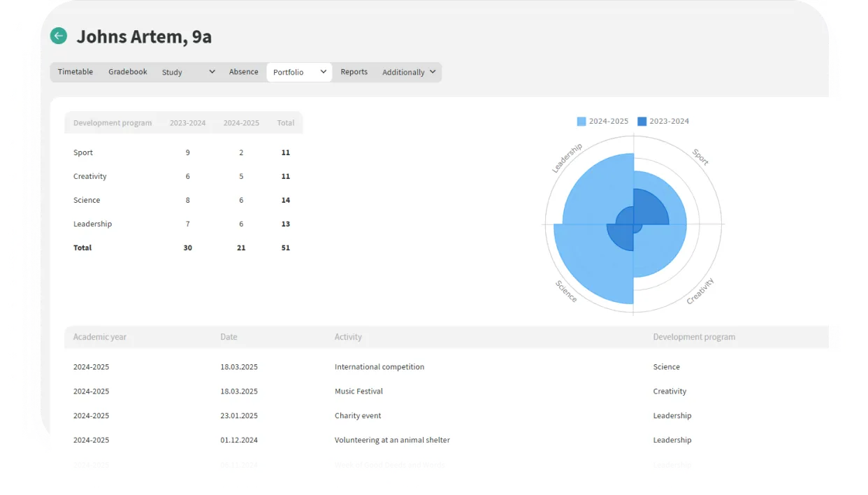Go to the Reports tab
The width and height of the screenshot is (868, 495).
pos(354,72)
